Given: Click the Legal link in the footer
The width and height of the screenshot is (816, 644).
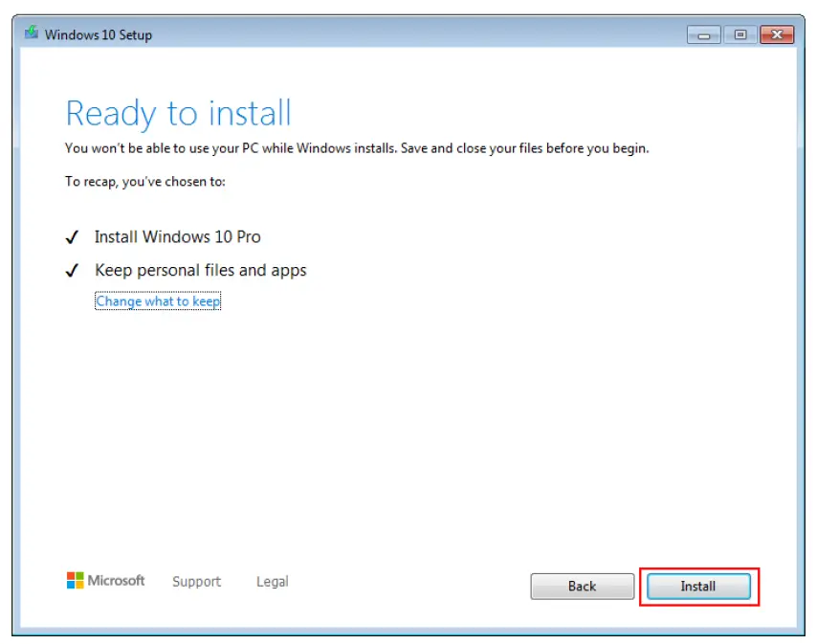Looking at the screenshot, I should (272, 581).
